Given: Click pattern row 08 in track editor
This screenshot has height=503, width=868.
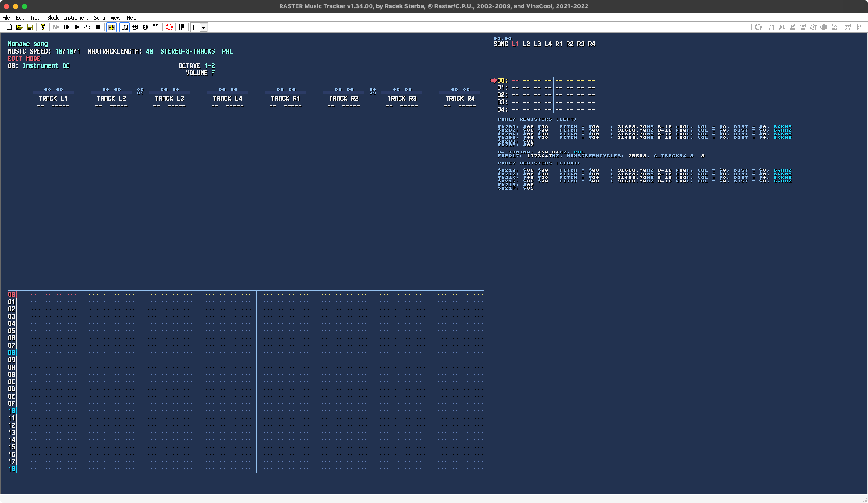Looking at the screenshot, I should [x=12, y=353].
